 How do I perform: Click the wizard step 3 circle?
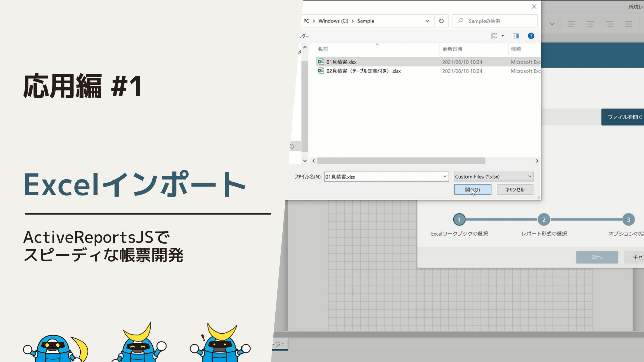click(628, 220)
